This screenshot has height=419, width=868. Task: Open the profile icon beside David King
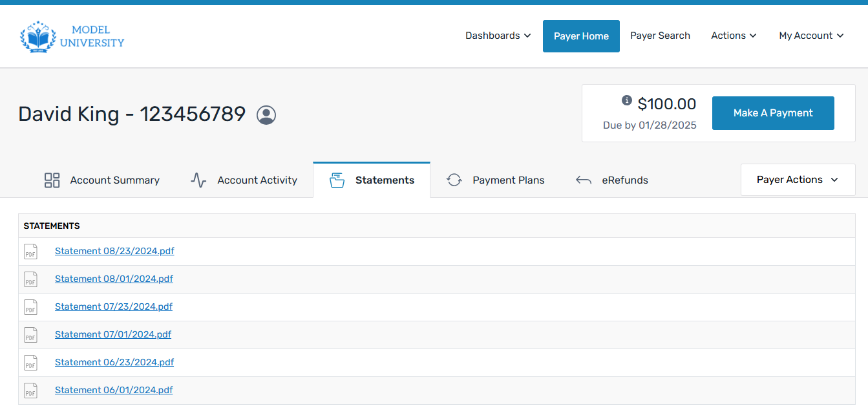266,115
